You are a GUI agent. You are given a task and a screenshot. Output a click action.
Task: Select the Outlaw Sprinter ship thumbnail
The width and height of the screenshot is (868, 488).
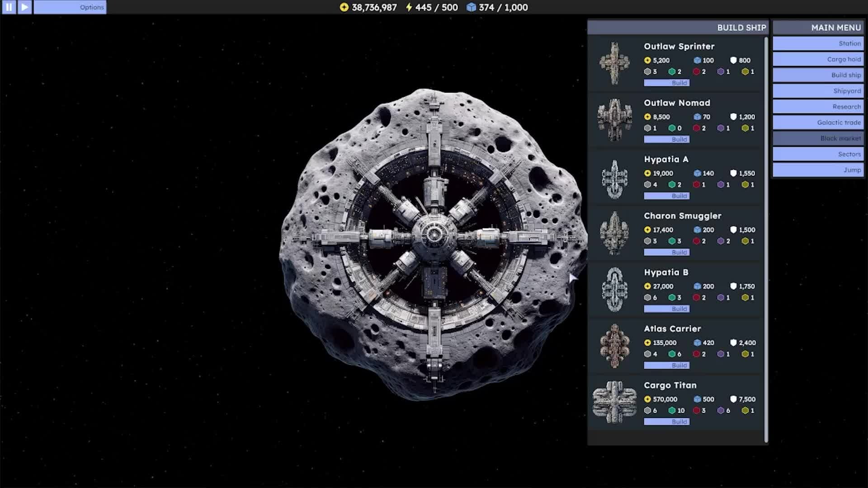pyautogui.click(x=614, y=63)
